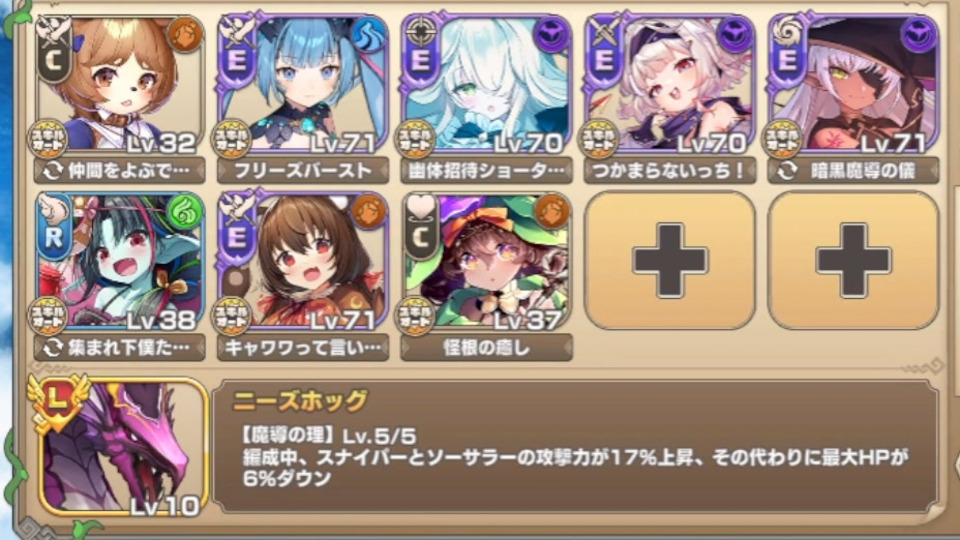Click the refresh icon beside 仲間をよぶで

(x=53, y=171)
